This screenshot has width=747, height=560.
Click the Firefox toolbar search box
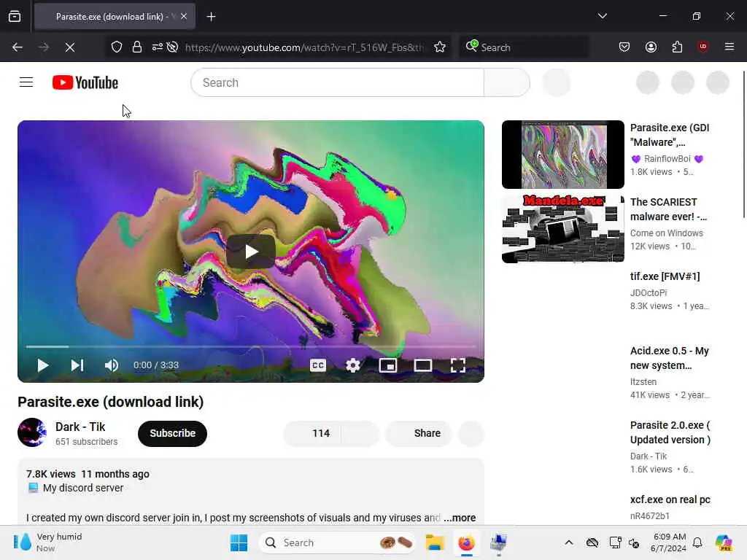(524, 47)
